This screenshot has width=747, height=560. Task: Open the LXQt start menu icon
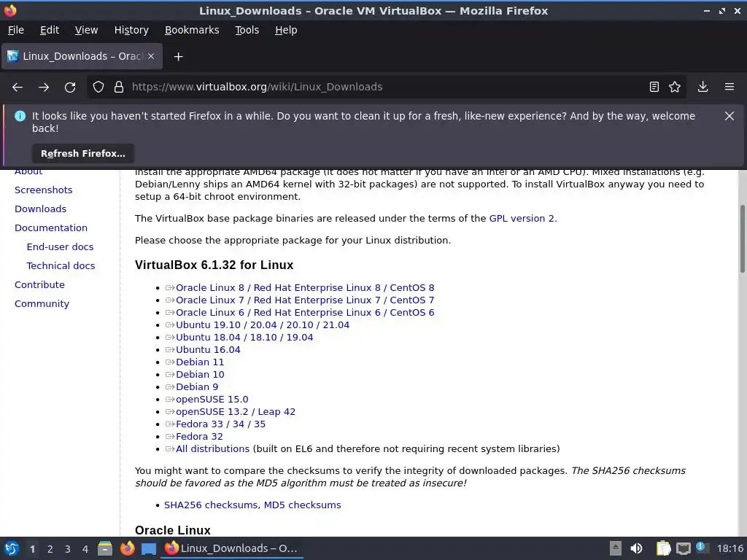click(x=12, y=548)
